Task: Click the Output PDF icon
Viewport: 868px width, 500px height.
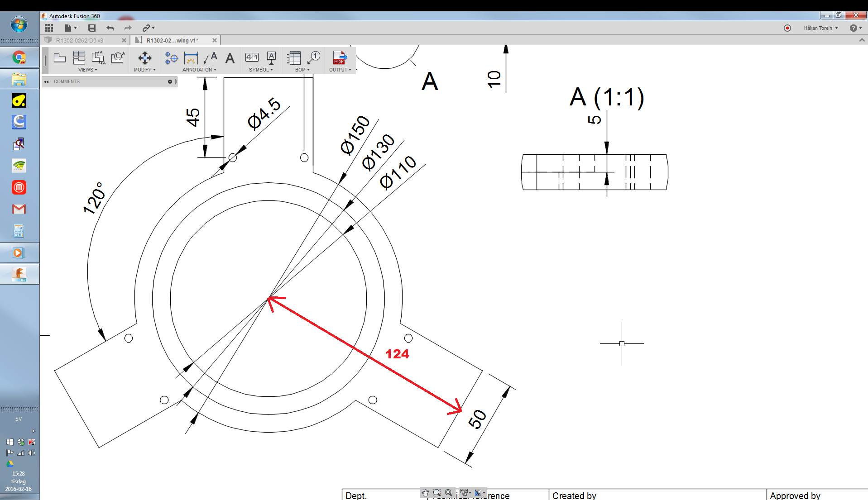Action: click(340, 58)
